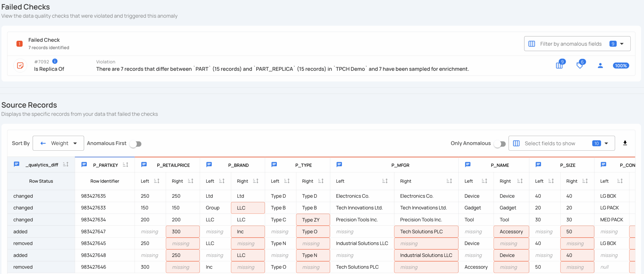This screenshot has width=644, height=274.
Task: Click sort icon beside _qualytics_diff header
Action: (66, 164)
